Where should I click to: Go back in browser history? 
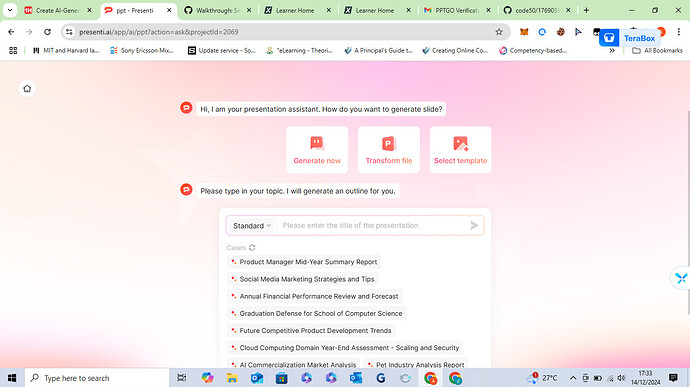click(x=11, y=32)
